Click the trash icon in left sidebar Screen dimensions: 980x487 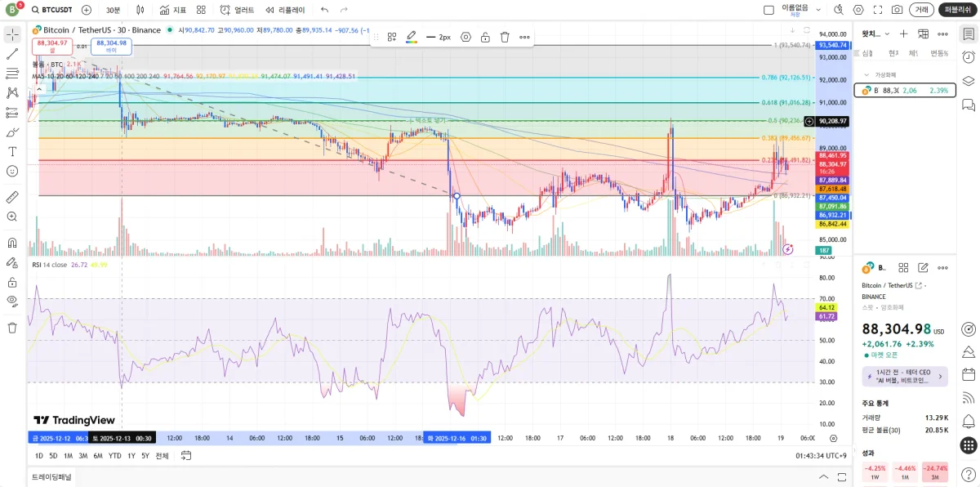pyautogui.click(x=12, y=328)
